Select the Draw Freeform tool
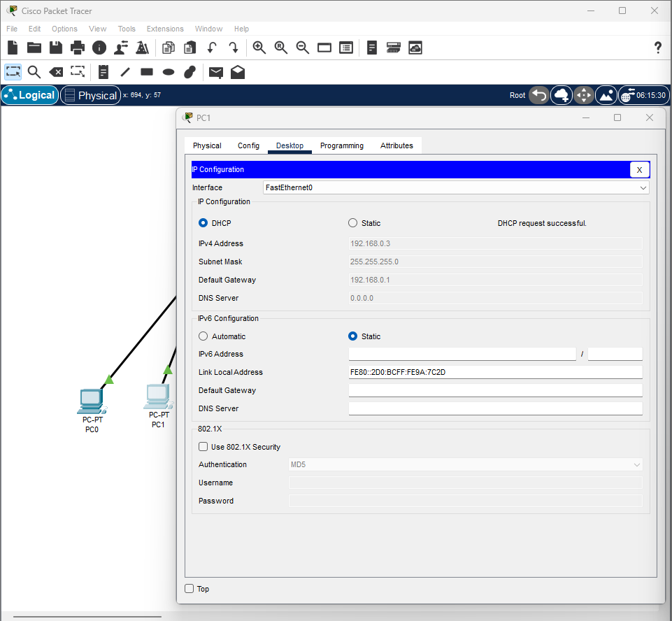This screenshot has width=672, height=621. [x=190, y=72]
